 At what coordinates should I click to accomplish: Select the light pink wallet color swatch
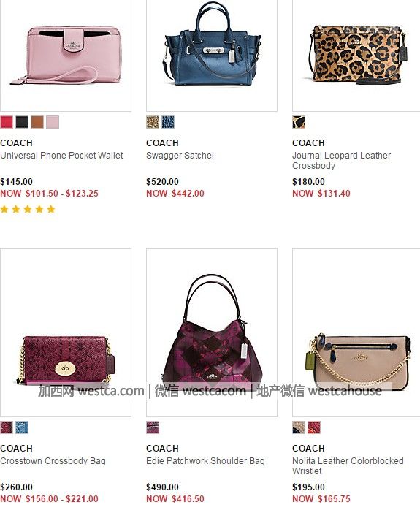coord(53,122)
